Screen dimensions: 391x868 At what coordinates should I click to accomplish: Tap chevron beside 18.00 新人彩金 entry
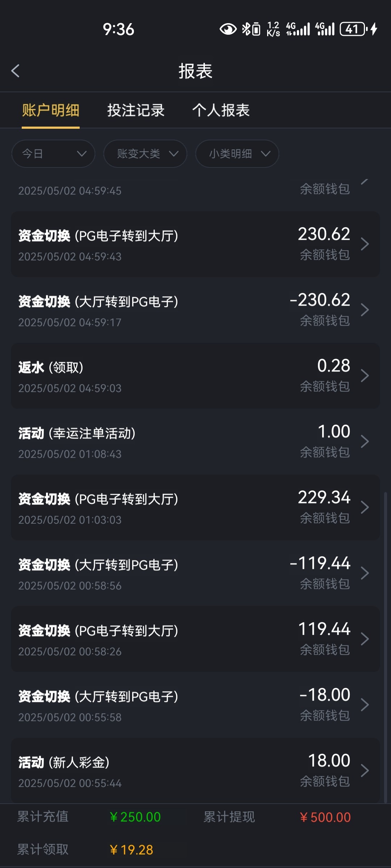365,771
